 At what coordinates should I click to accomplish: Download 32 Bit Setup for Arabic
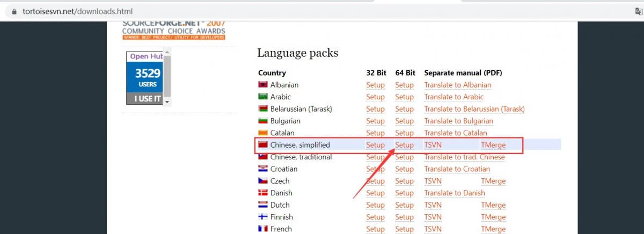click(375, 97)
